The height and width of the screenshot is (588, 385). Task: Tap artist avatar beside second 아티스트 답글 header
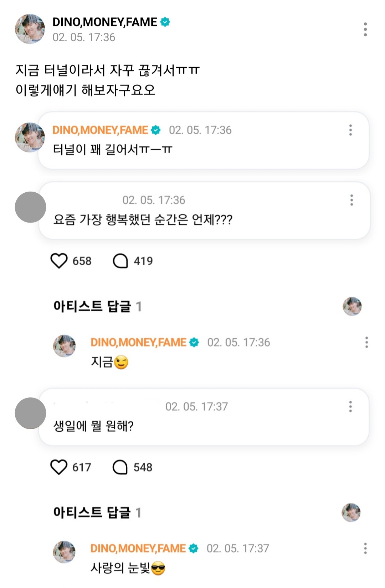click(351, 512)
